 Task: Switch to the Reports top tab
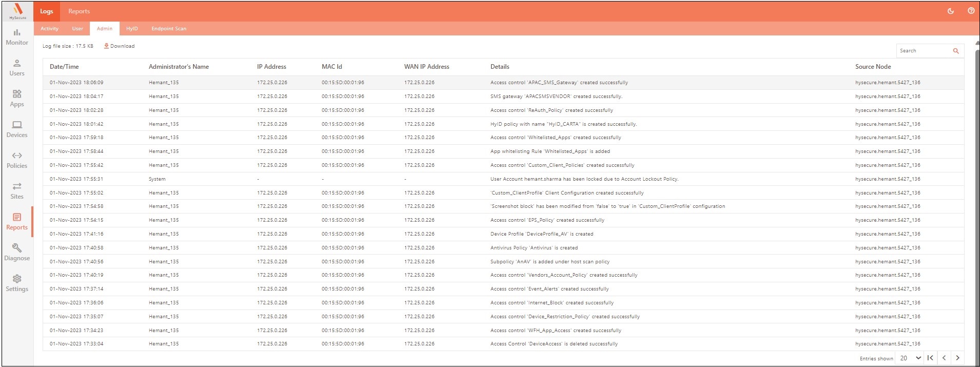click(x=79, y=11)
